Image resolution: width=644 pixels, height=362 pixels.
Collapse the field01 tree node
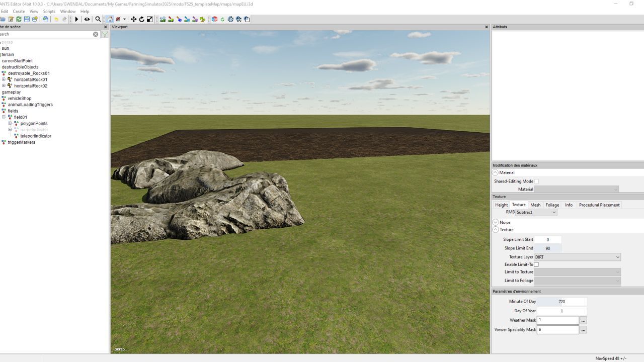4,117
